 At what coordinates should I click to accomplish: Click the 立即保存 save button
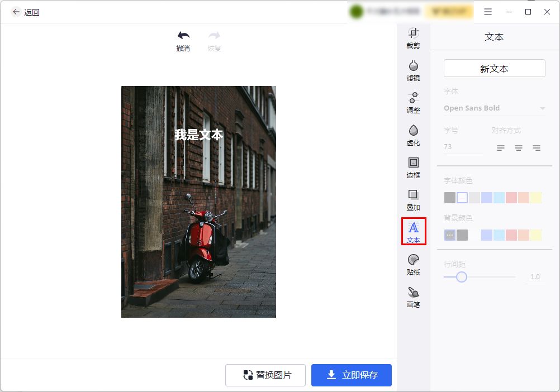(352, 375)
